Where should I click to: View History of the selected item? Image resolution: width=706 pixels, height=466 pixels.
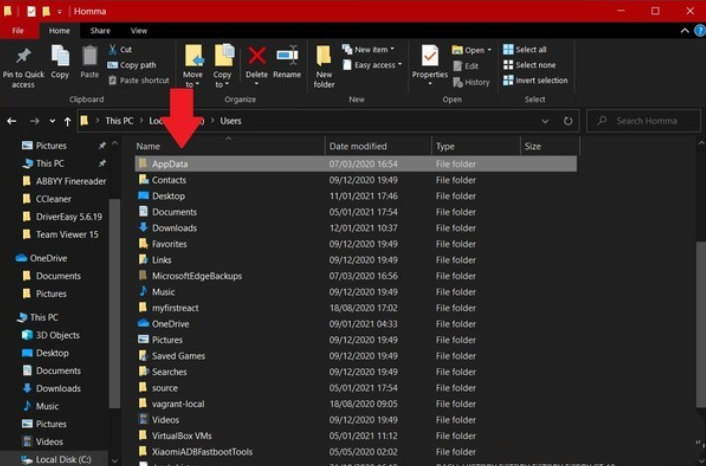[x=471, y=82]
